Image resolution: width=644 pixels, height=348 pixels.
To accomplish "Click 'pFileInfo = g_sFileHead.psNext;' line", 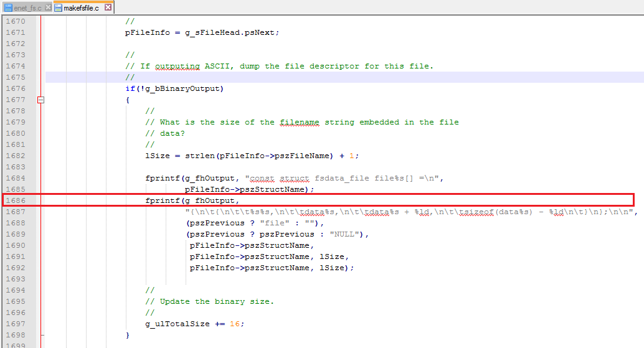I will pyautogui.click(x=202, y=32).
